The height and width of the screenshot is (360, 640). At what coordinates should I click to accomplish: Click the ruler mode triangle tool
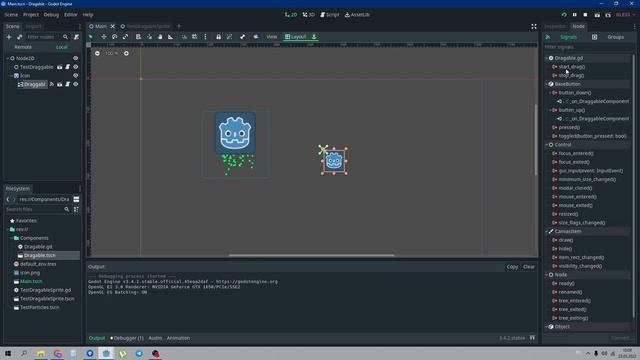tap(171, 37)
